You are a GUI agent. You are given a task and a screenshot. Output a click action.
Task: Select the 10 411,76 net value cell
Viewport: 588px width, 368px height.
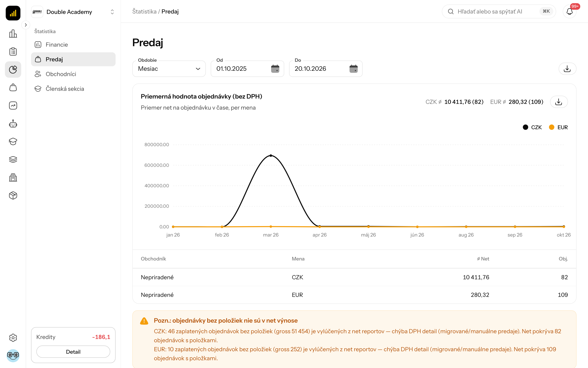coord(476,277)
